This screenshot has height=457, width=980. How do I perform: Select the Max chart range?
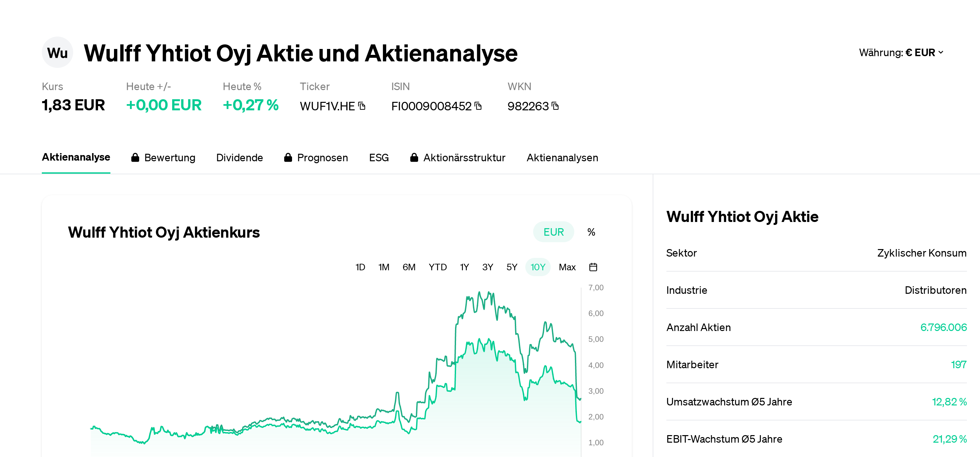tap(567, 267)
